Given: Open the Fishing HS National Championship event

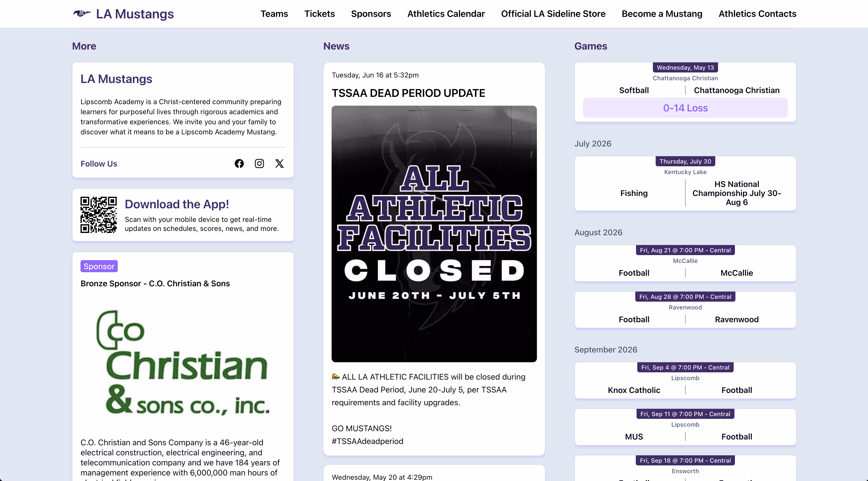Looking at the screenshot, I should [685, 183].
